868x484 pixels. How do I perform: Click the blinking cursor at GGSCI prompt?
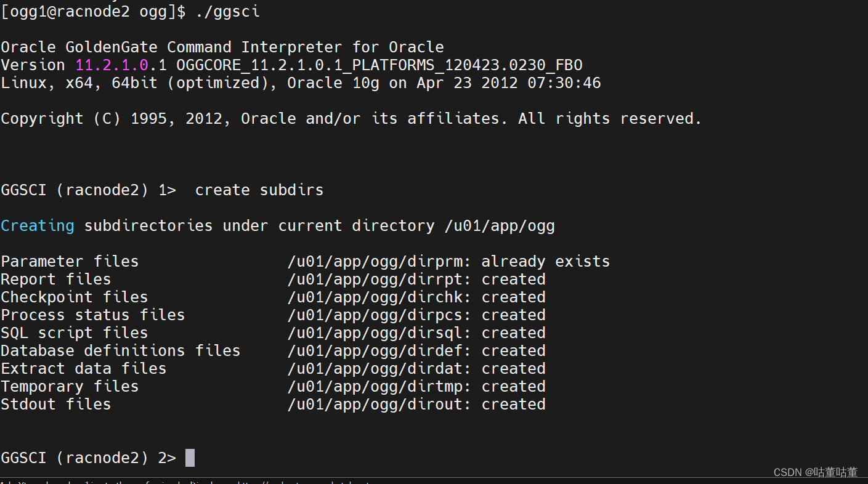pos(189,458)
